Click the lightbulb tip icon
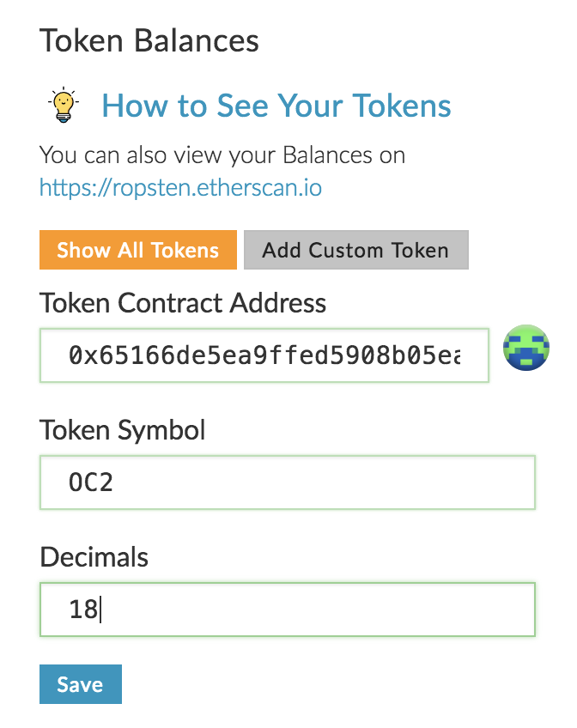577x728 pixels. coord(64,105)
